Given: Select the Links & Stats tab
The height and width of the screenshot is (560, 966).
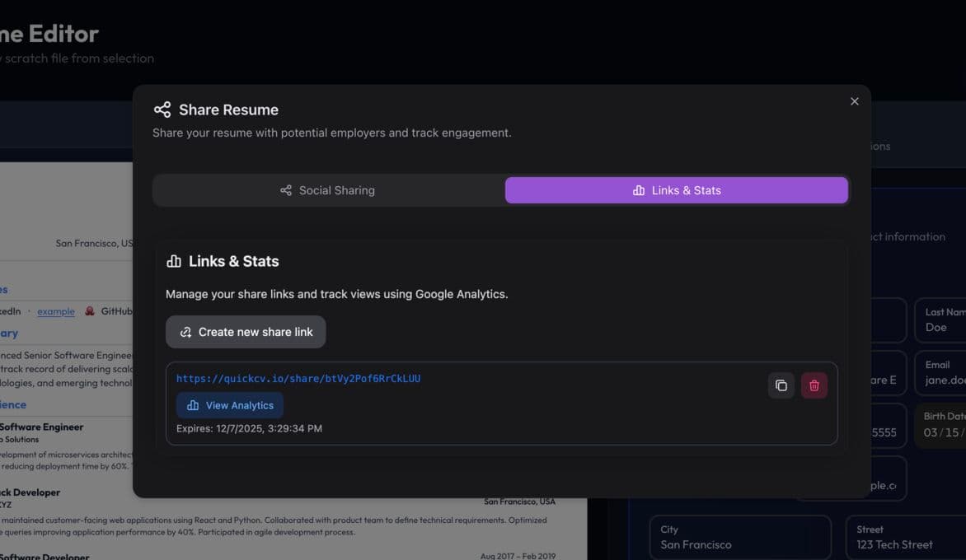Looking at the screenshot, I should pos(676,189).
